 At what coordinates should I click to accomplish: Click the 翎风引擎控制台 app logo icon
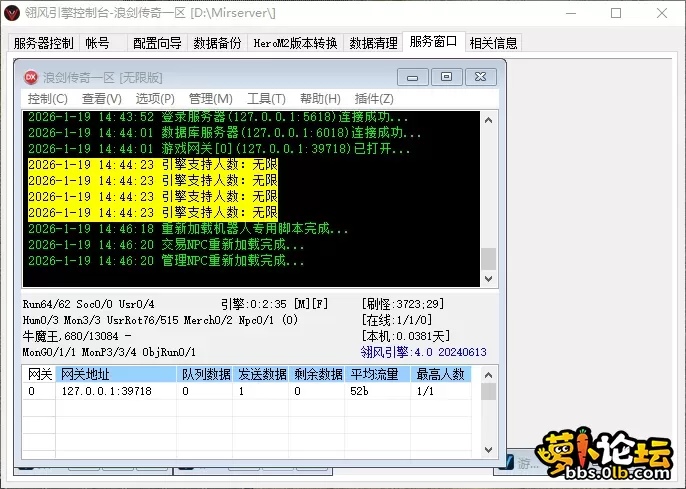coord(12,13)
